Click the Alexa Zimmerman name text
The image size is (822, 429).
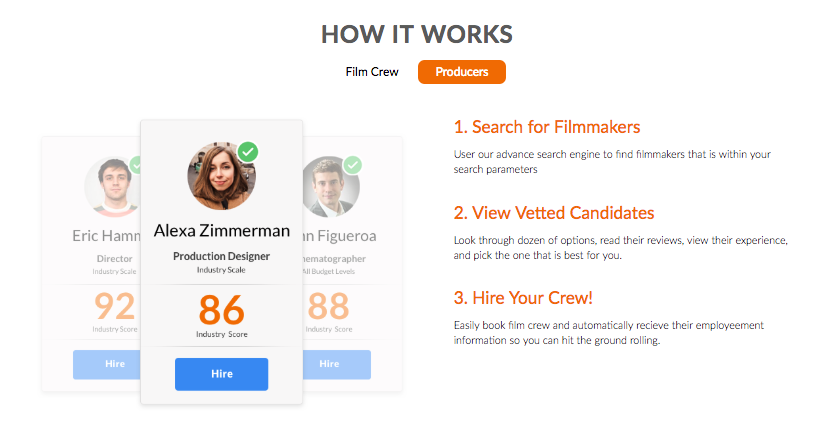(x=221, y=231)
